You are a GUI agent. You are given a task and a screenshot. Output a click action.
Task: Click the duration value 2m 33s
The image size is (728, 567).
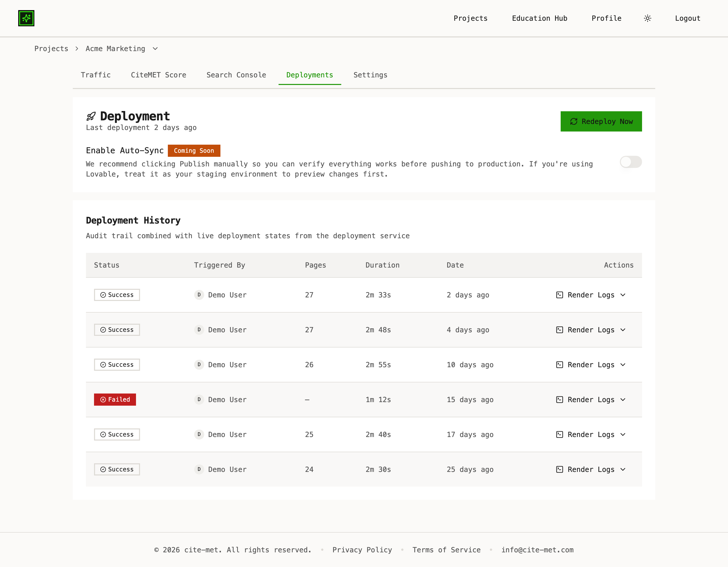point(378,295)
